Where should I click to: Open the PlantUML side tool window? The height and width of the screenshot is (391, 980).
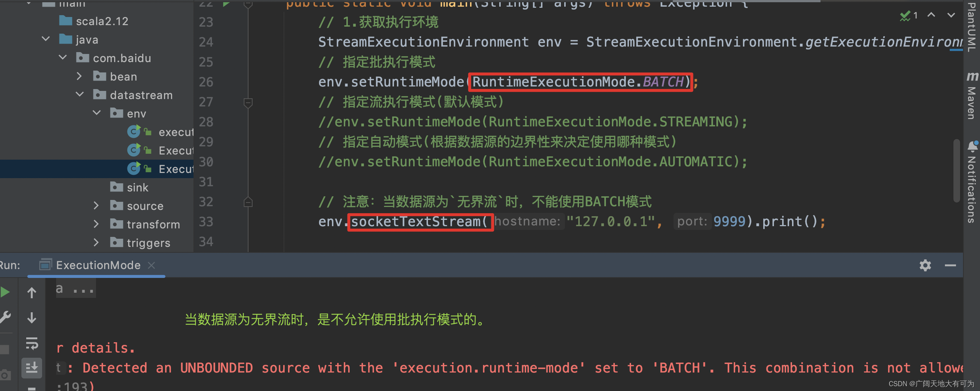[x=972, y=27]
